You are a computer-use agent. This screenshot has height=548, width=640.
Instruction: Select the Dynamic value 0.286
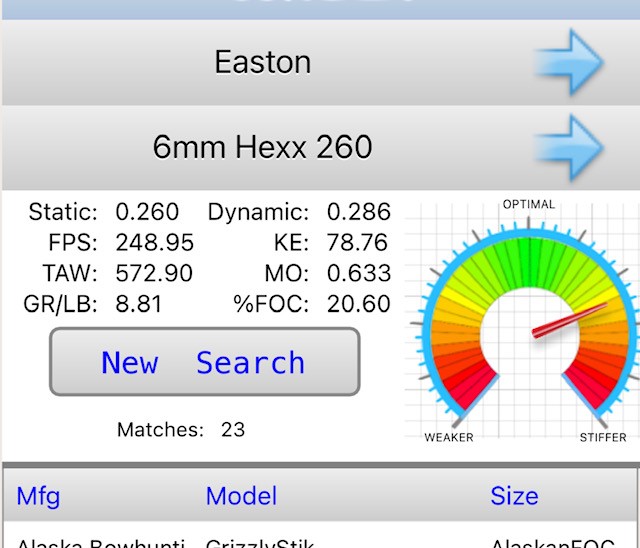pos(359,212)
